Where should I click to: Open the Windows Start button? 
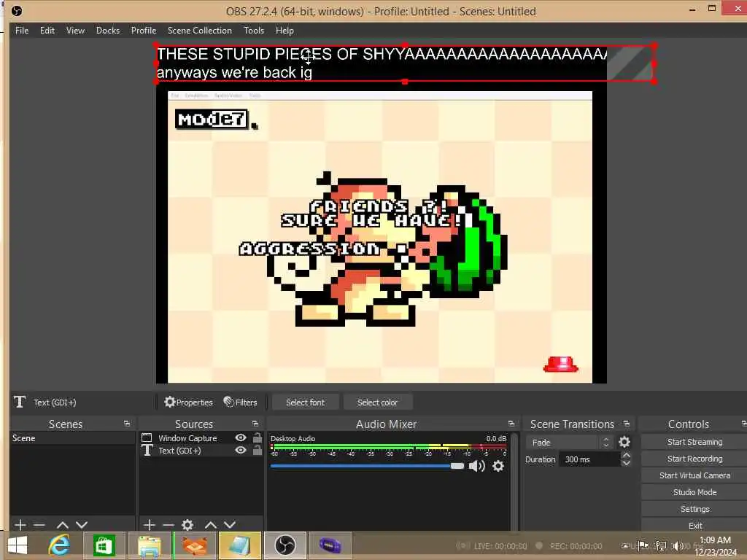coord(18,545)
